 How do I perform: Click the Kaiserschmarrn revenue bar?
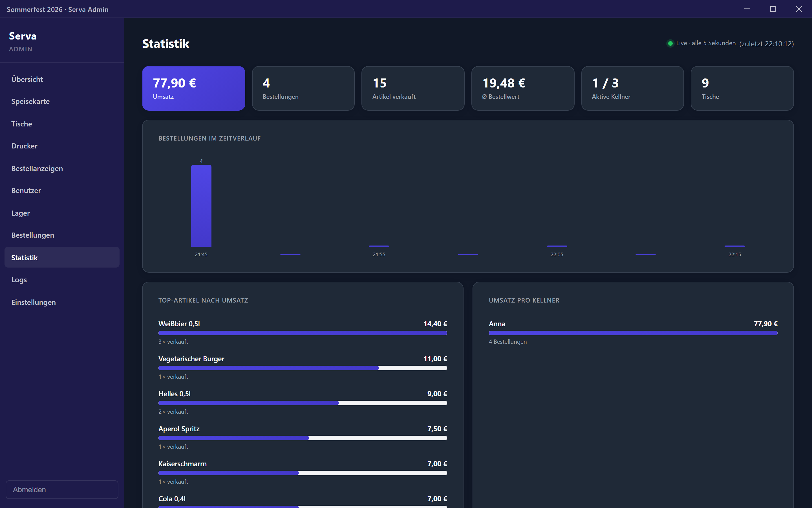[x=303, y=473]
